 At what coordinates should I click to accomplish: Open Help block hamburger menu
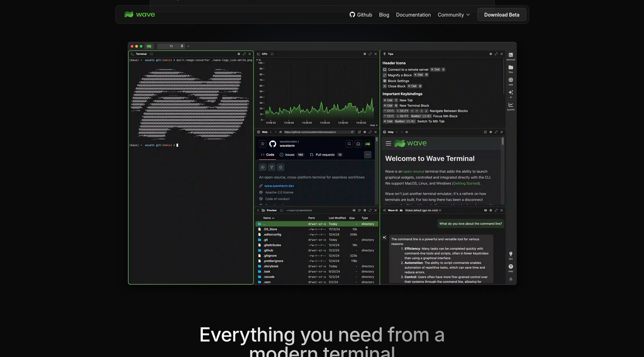388,143
